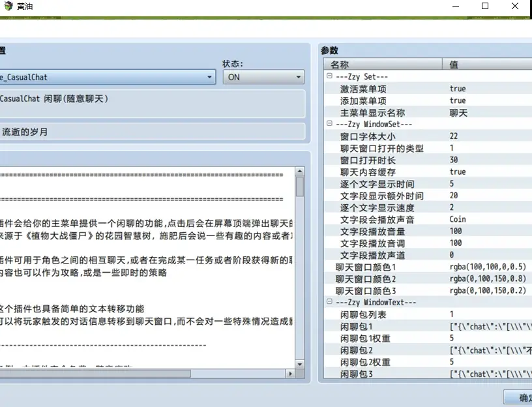This screenshot has width=532, height=407.
Task: Click the 确定 confirm button
Action: coord(518,397)
